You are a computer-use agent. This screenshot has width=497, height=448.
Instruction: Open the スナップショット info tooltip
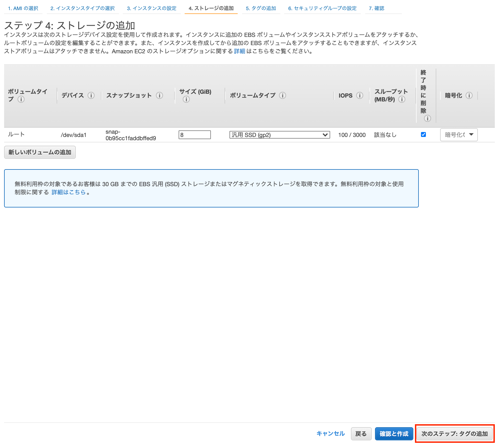pos(159,95)
